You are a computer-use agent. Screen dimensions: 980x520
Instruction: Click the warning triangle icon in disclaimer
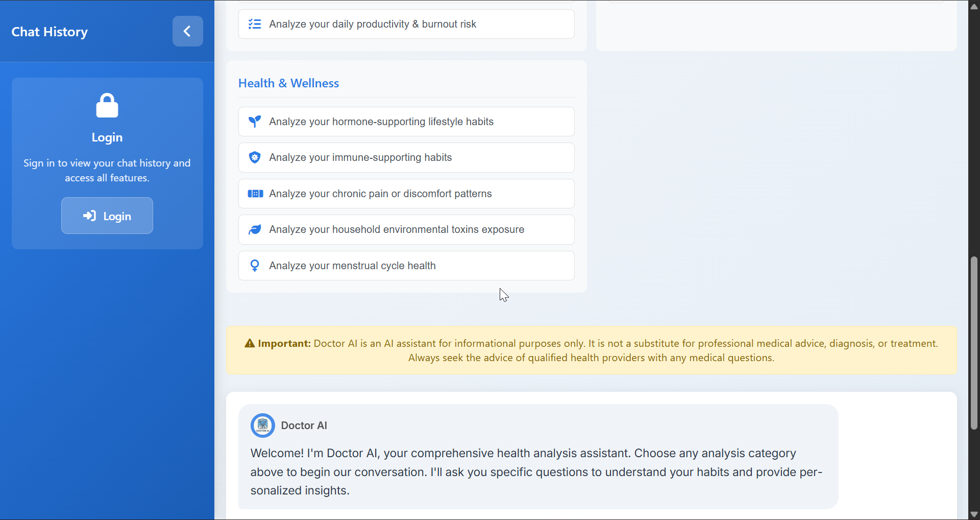(x=250, y=343)
